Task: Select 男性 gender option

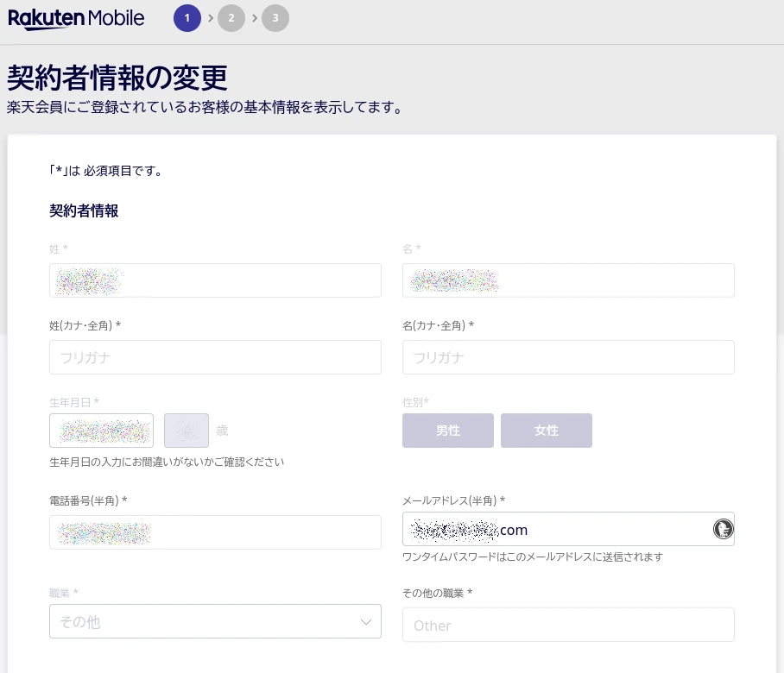Action: (x=447, y=431)
